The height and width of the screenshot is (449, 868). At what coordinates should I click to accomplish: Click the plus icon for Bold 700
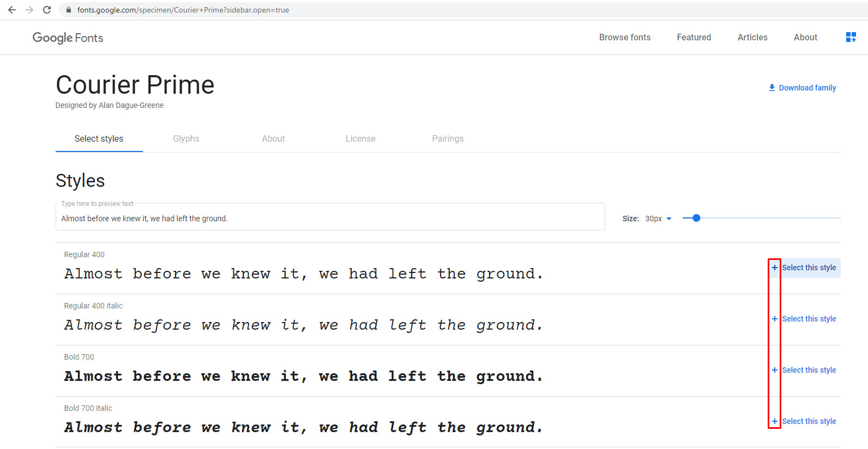point(774,370)
